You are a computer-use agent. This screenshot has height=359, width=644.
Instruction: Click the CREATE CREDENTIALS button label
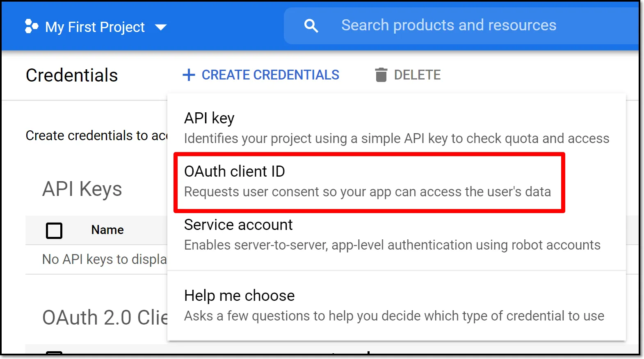[270, 75]
